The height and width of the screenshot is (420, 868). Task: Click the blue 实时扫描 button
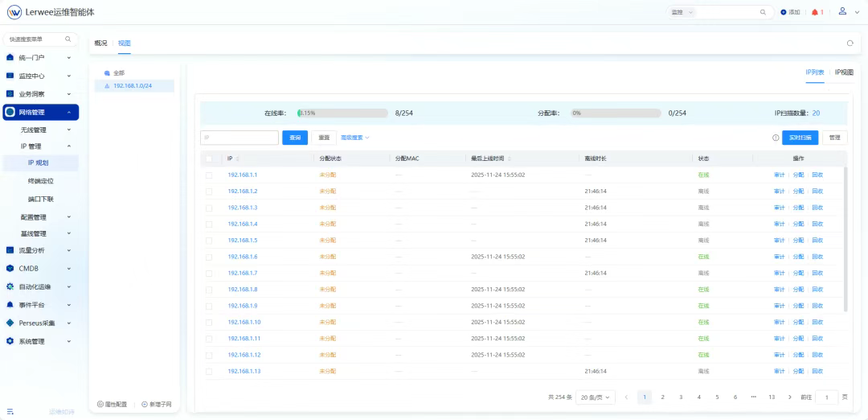click(x=800, y=138)
